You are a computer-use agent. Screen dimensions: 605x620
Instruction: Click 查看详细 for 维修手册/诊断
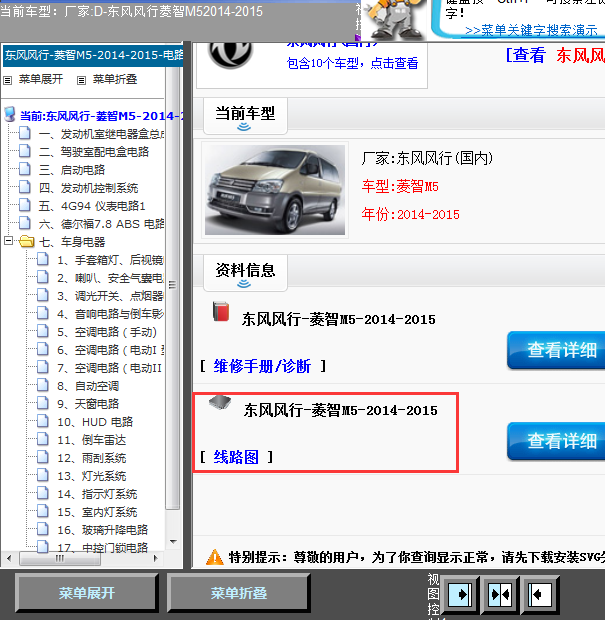click(x=556, y=350)
